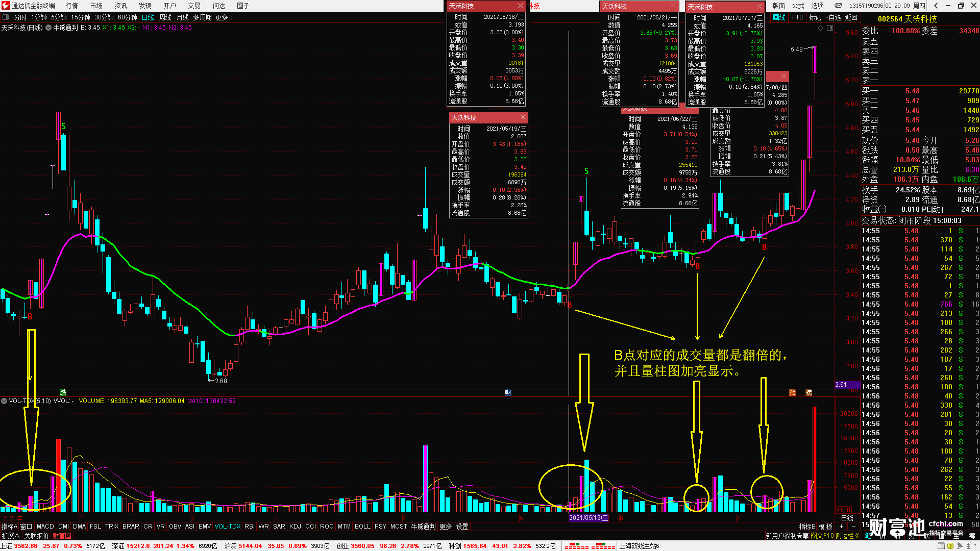Viewport: 980px width, 551px height.
Task: Click the diamond icon above price axis
Action: (x=820, y=28)
